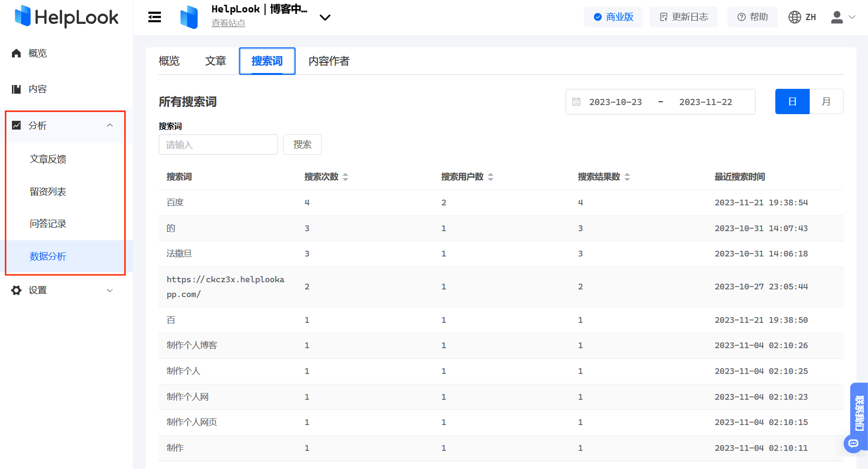This screenshot has width=868, height=469.
Task: Click the user avatar icon
Action: (837, 17)
